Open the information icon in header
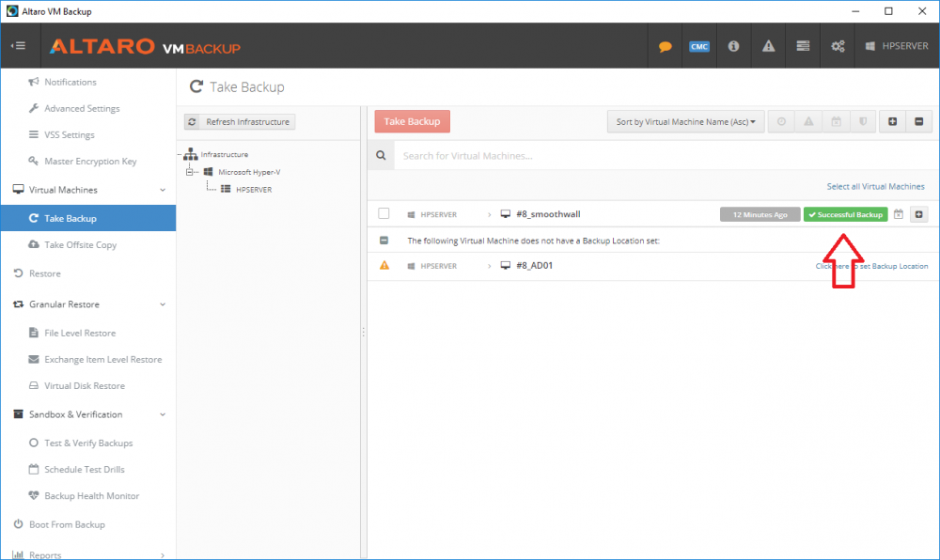The height and width of the screenshot is (560, 940). pyautogui.click(x=733, y=46)
